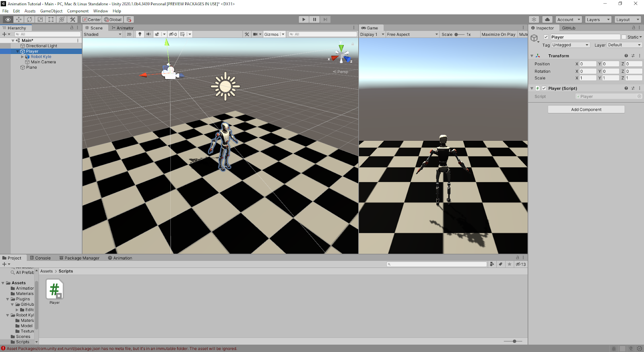Switch to the Animation tab

pyautogui.click(x=120, y=258)
